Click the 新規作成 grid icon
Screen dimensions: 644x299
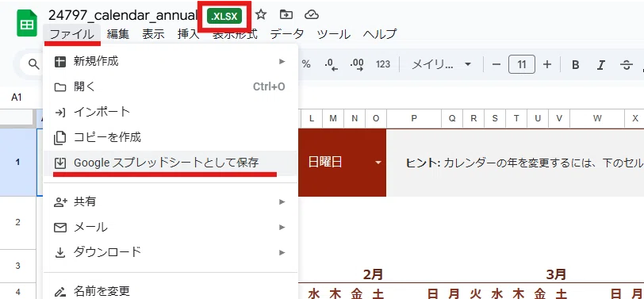[x=60, y=62]
